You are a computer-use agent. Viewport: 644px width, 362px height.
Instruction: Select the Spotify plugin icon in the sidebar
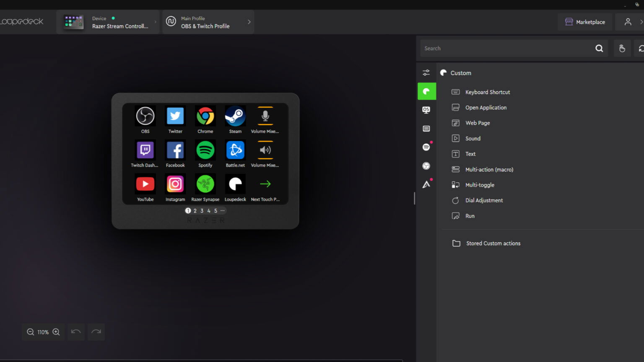[426, 147]
